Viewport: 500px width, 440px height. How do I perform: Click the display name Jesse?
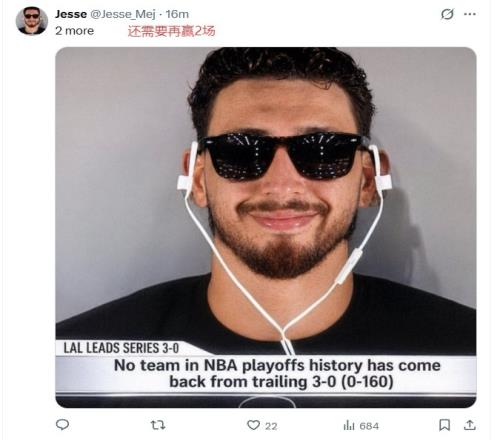point(71,14)
